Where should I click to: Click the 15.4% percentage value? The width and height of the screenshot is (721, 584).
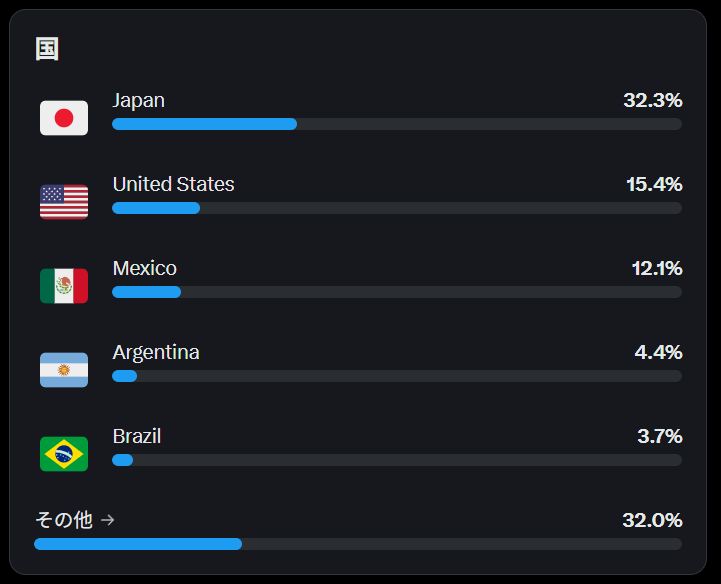point(654,184)
